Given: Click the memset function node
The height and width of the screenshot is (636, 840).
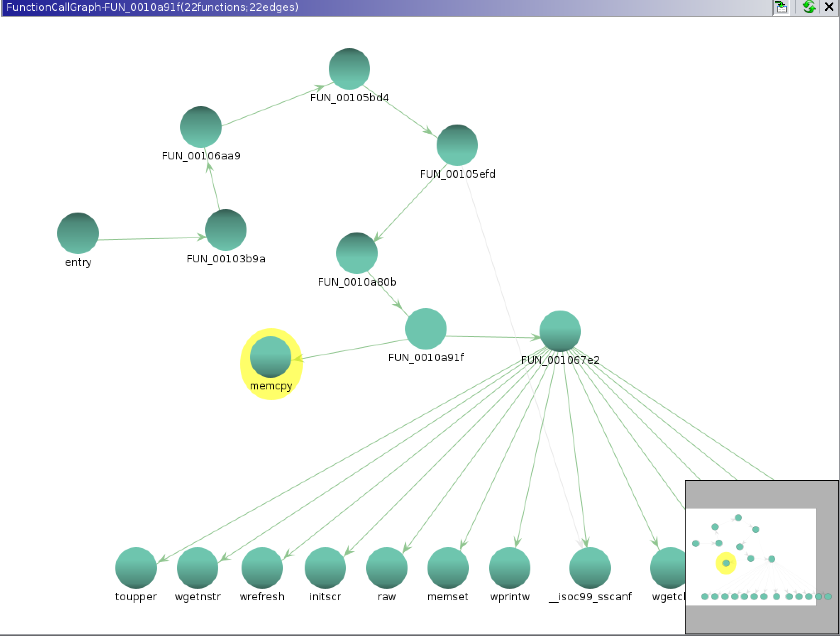Looking at the screenshot, I should 448,568.
